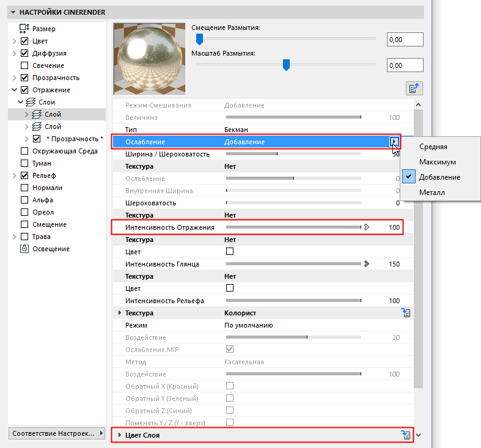Enable the Окружающая Среда checkbox
481x448 pixels.
[x=24, y=151]
